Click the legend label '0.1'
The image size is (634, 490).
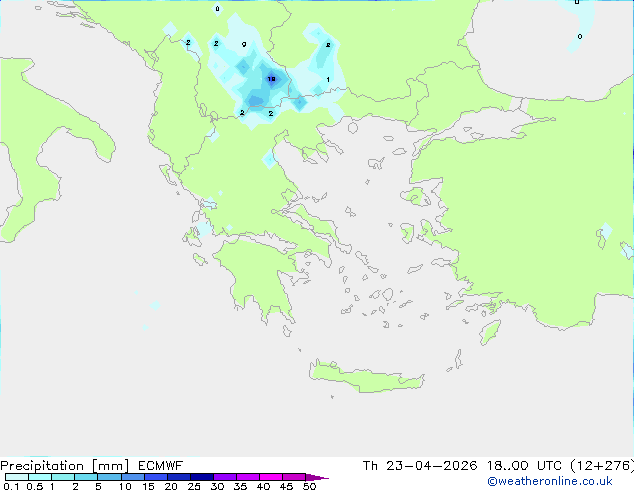pyautogui.click(x=11, y=486)
